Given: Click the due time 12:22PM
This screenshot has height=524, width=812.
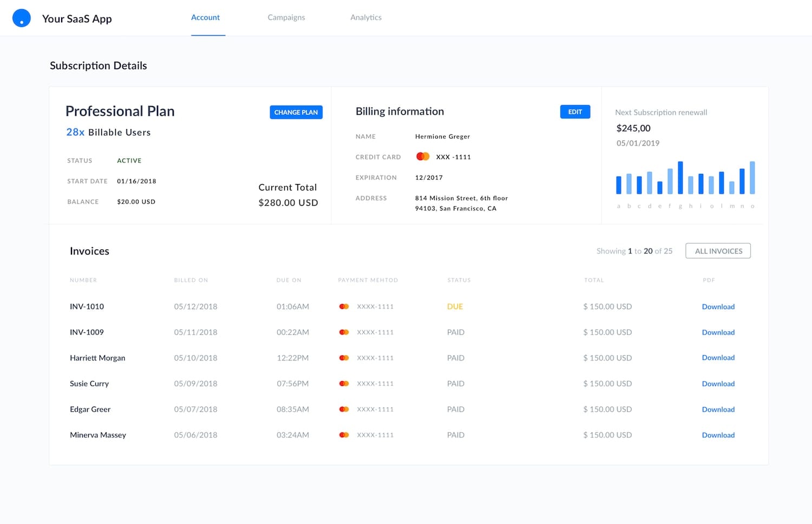Looking at the screenshot, I should click(292, 358).
